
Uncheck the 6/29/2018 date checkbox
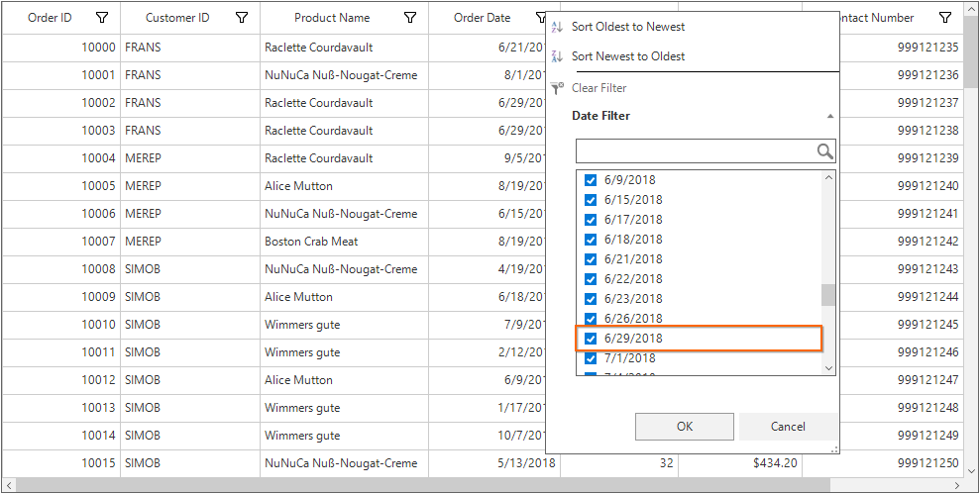(590, 339)
